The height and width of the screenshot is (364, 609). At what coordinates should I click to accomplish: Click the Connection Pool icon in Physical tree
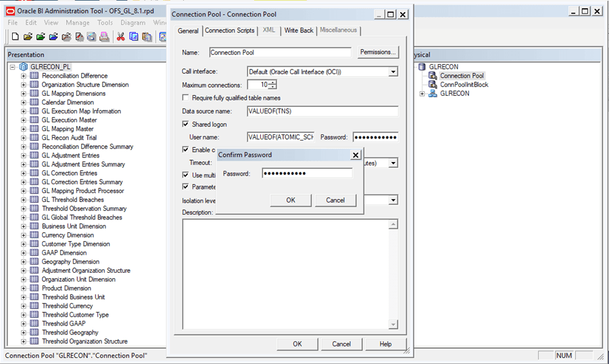coord(433,75)
